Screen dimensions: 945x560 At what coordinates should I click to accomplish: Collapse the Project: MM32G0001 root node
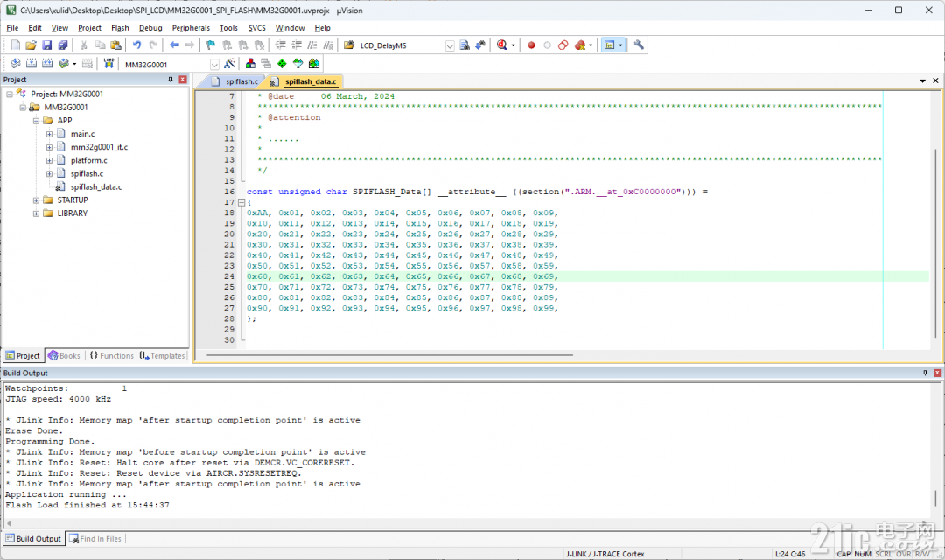[10, 94]
